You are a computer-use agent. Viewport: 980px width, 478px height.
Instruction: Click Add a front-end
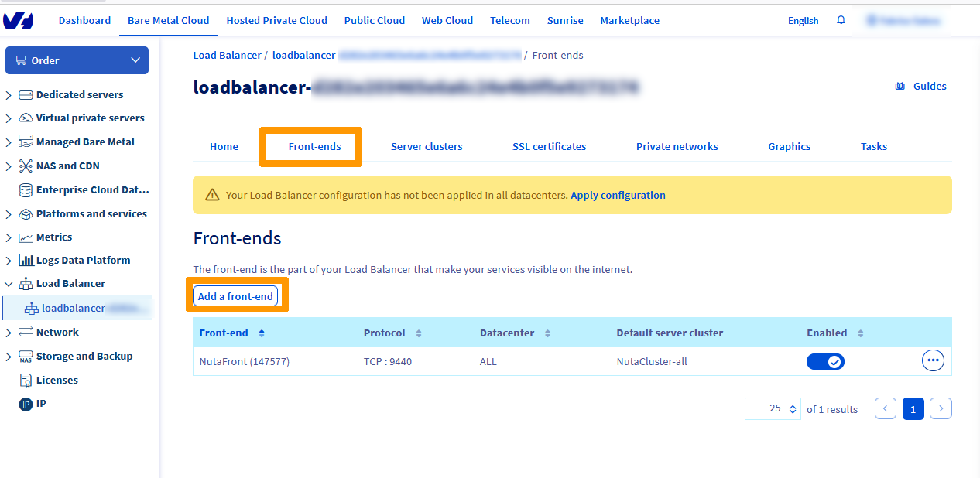tap(235, 295)
